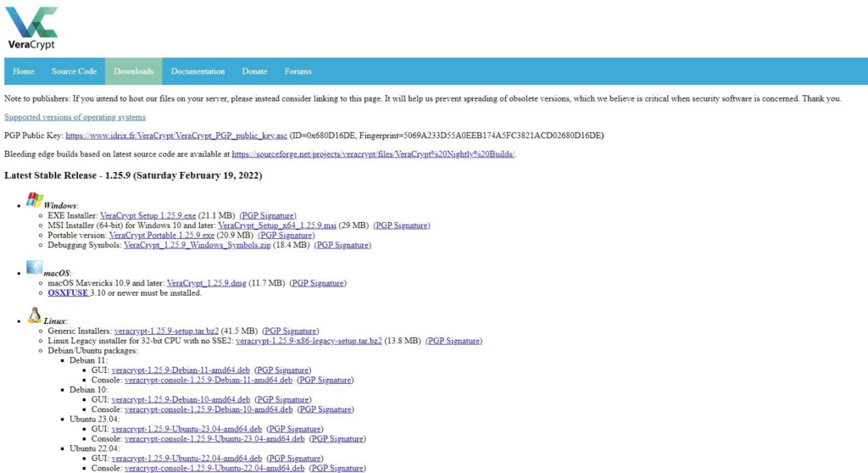
Task: Open PGP Signature for Ubuntu 22.04 GUI
Action: click(295, 458)
